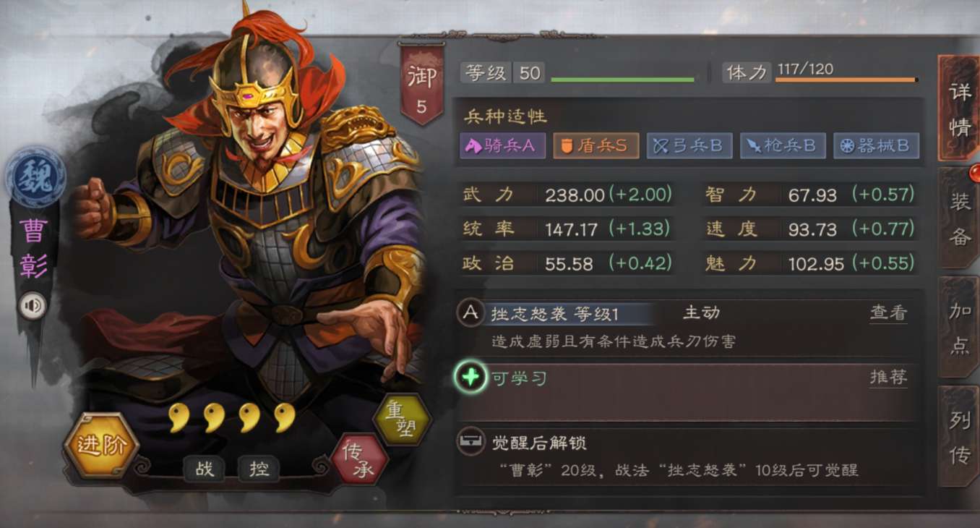Click the locked 觉醒后解锁 skill icon
980x528 pixels.
point(470,441)
